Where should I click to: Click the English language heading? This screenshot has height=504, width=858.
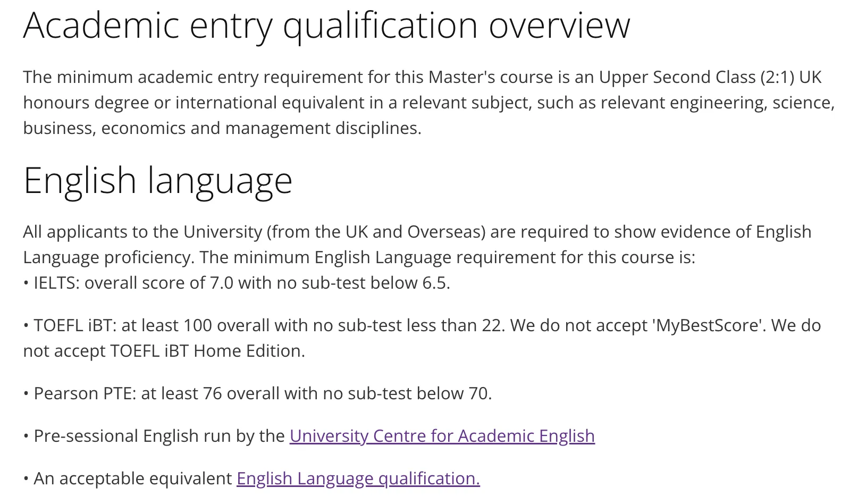tap(158, 180)
